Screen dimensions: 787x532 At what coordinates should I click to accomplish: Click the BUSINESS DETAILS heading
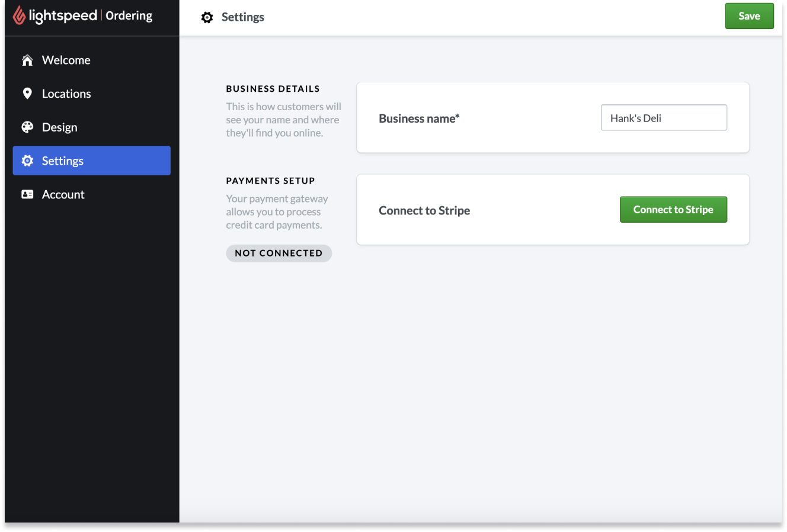(273, 89)
